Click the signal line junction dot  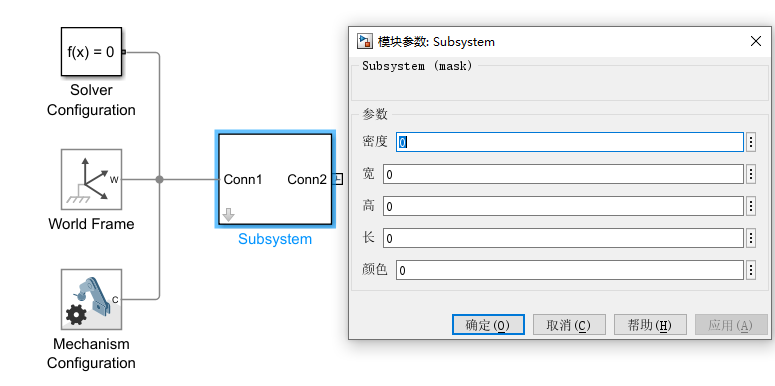[159, 179]
